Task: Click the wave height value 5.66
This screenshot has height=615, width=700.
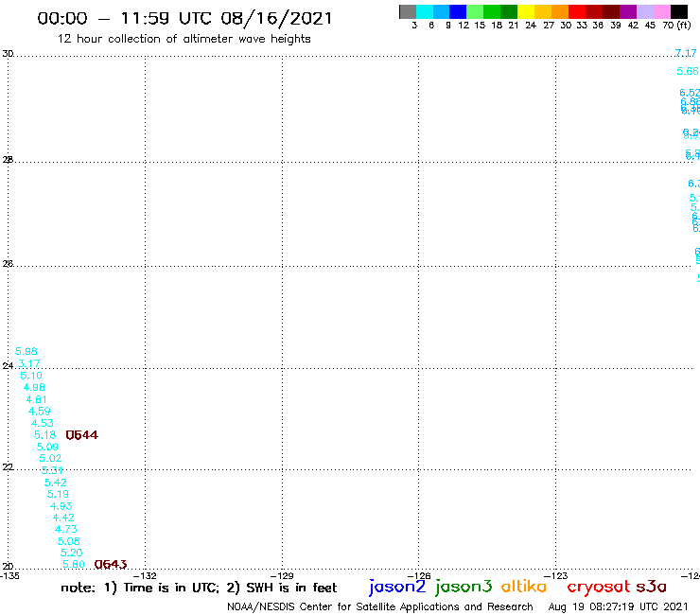Action: tap(688, 71)
